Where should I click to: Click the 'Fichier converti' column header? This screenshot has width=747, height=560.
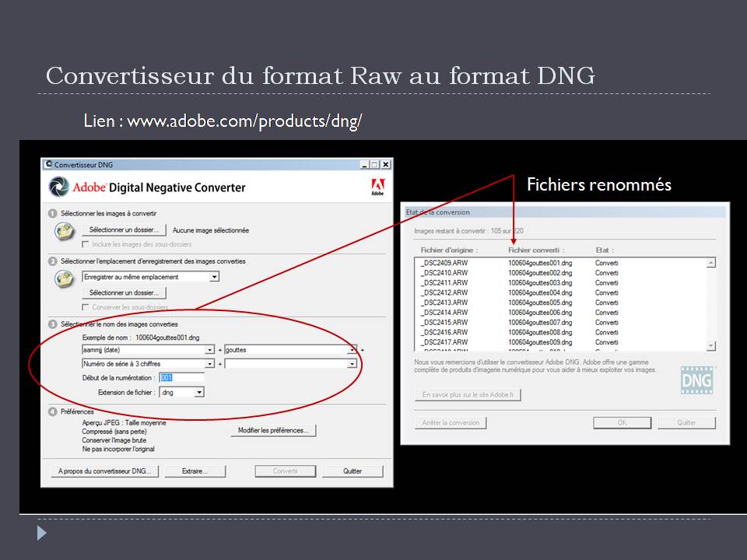pos(536,250)
